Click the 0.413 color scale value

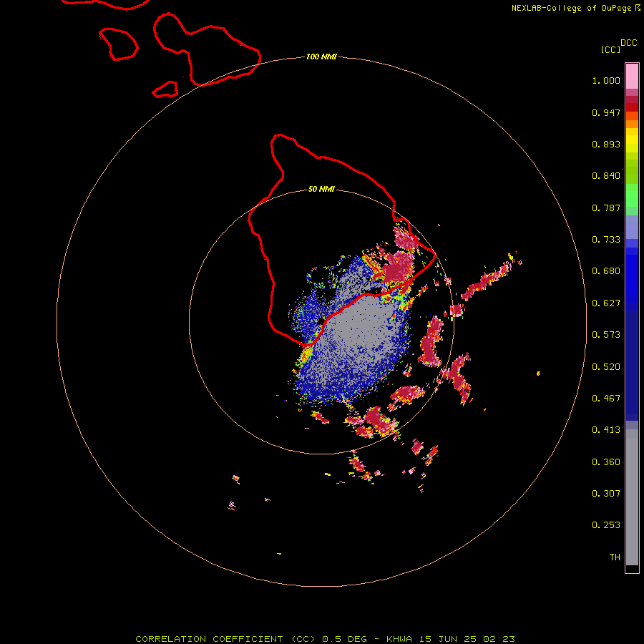click(x=606, y=430)
